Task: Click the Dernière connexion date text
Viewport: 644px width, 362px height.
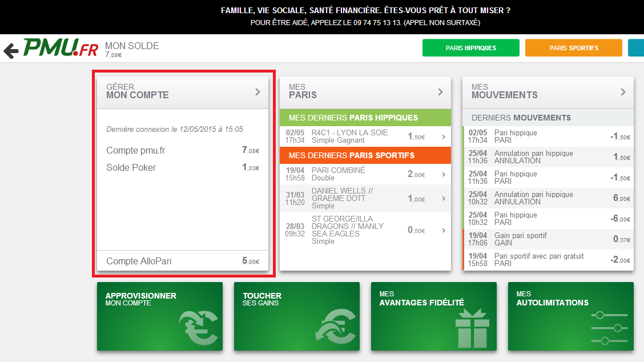Action: click(175, 129)
